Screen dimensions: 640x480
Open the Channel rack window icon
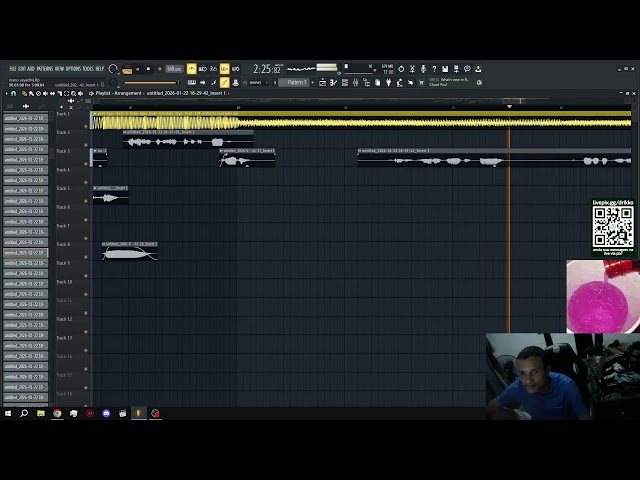344,82
